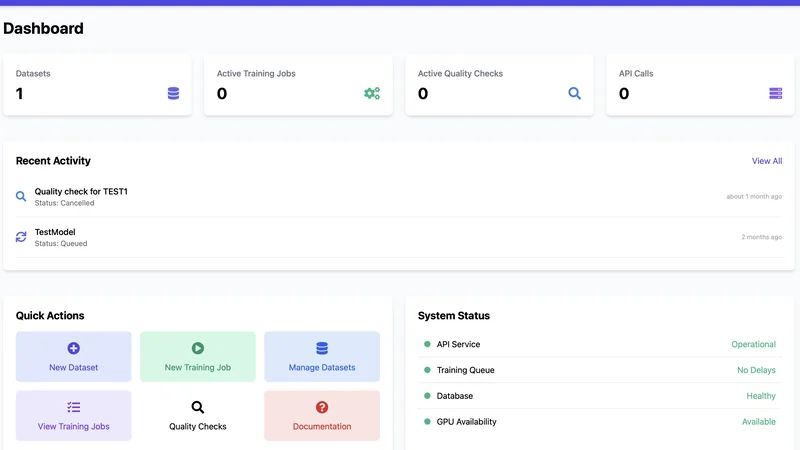Open the Datasets count card

(x=97, y=85)
